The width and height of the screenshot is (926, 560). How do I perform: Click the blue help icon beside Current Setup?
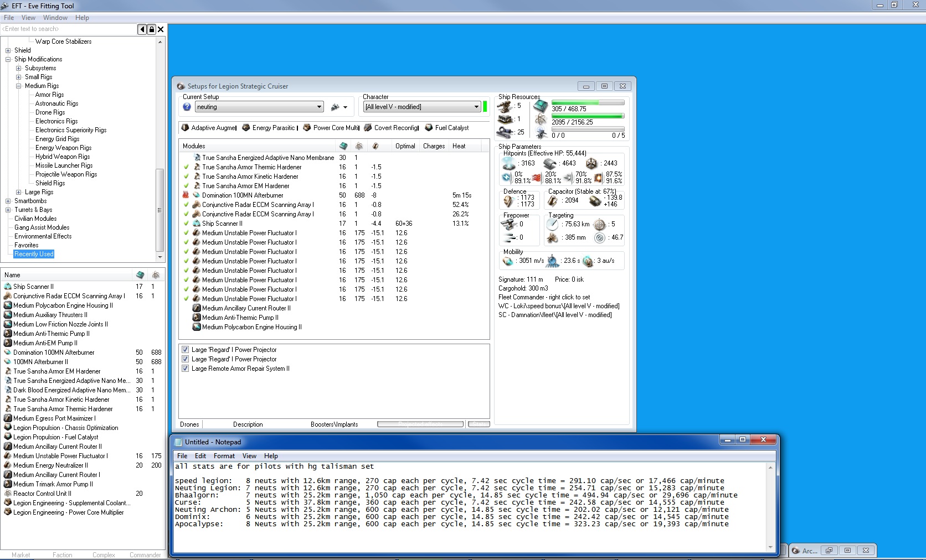187,107
